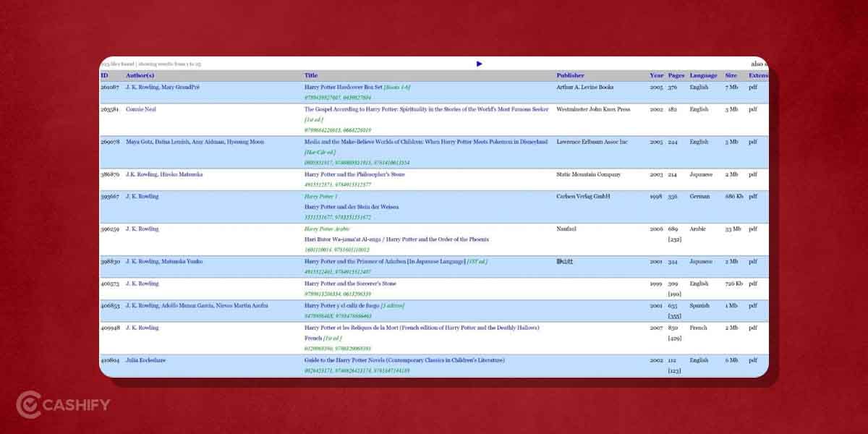
Task: Select the French language cell
Action: (x=698, y=328)
